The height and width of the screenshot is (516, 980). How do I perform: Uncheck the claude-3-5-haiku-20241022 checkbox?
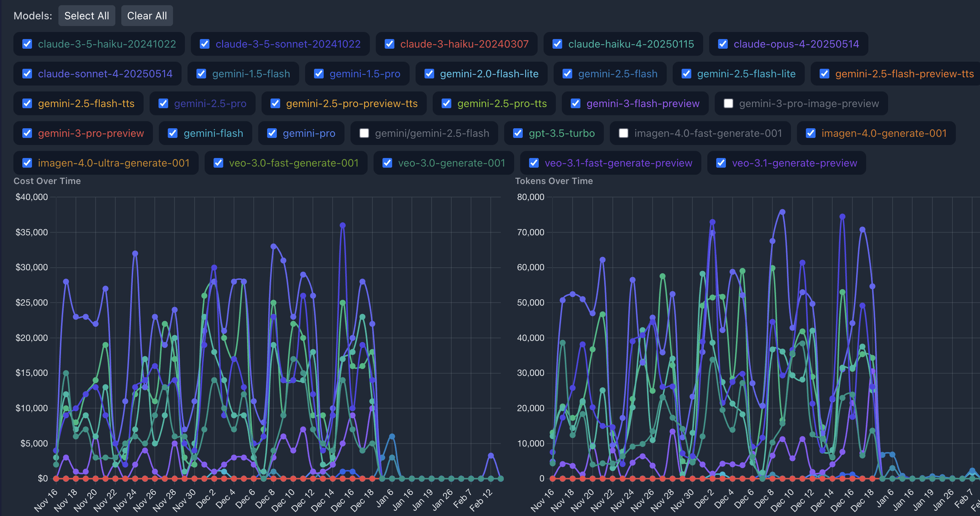point(27,44)
